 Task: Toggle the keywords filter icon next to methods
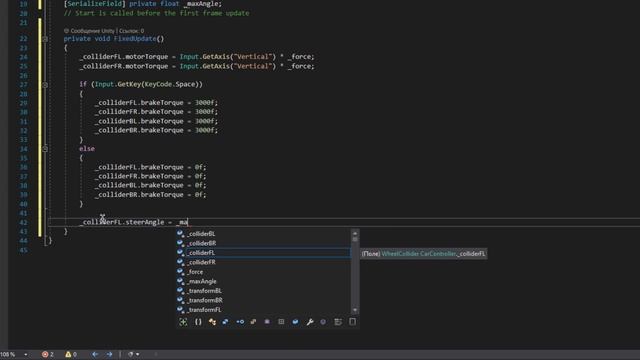pos(338,322)
